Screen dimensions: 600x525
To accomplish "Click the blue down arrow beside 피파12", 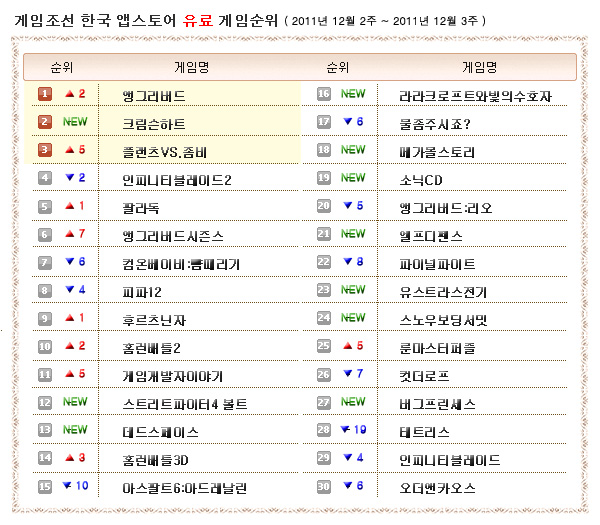I will click(70, 289).
